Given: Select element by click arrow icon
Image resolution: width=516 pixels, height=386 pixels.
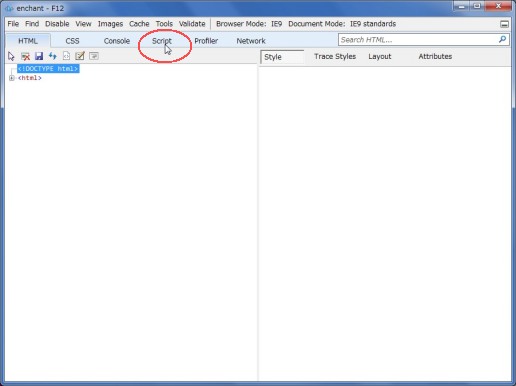Looking at the screenshot, I should (x=11, y=56).
